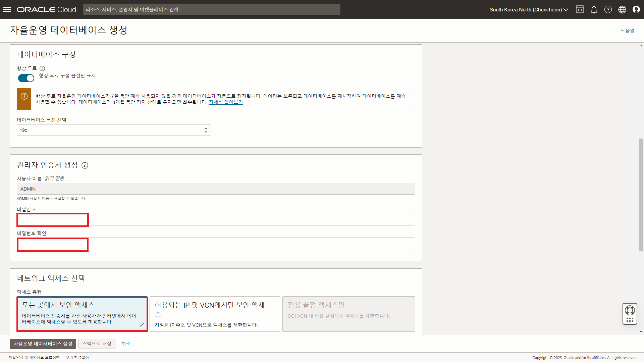Open 쿠키 환경설정 footer link
This screenshot has height=362, width=644.
pyautogui.click(x=77, y=358)
